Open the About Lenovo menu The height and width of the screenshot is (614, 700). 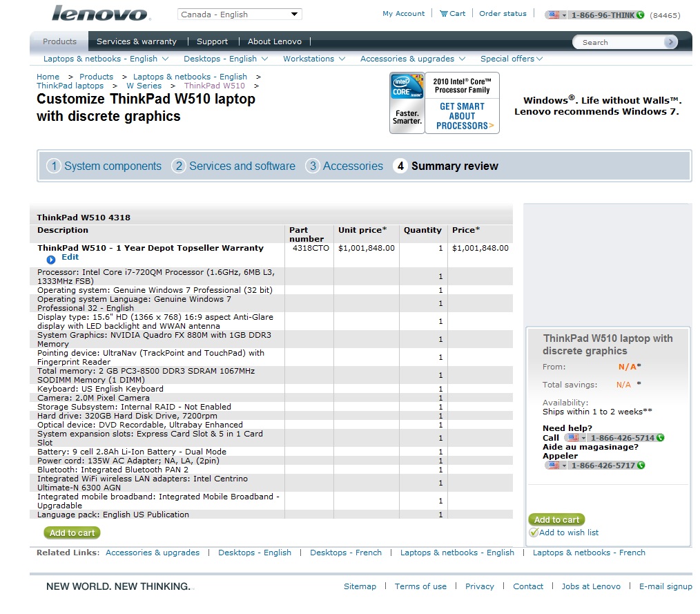(x=275, y=41)
